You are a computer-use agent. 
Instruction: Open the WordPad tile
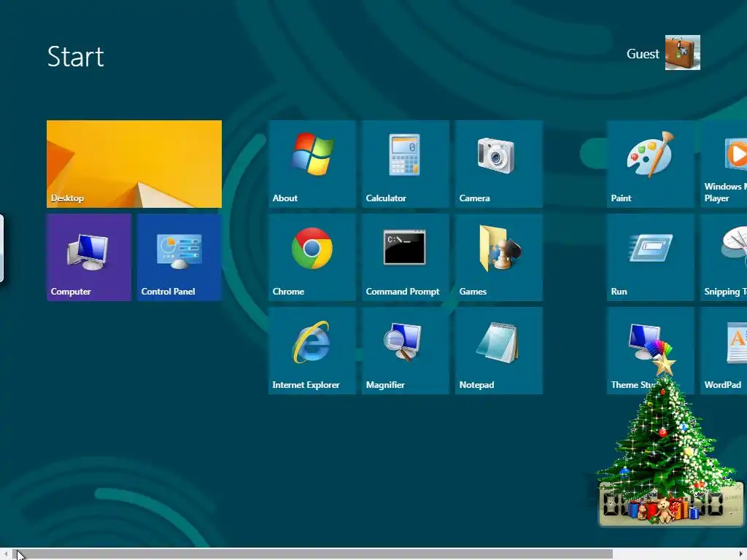coord(724,351)
